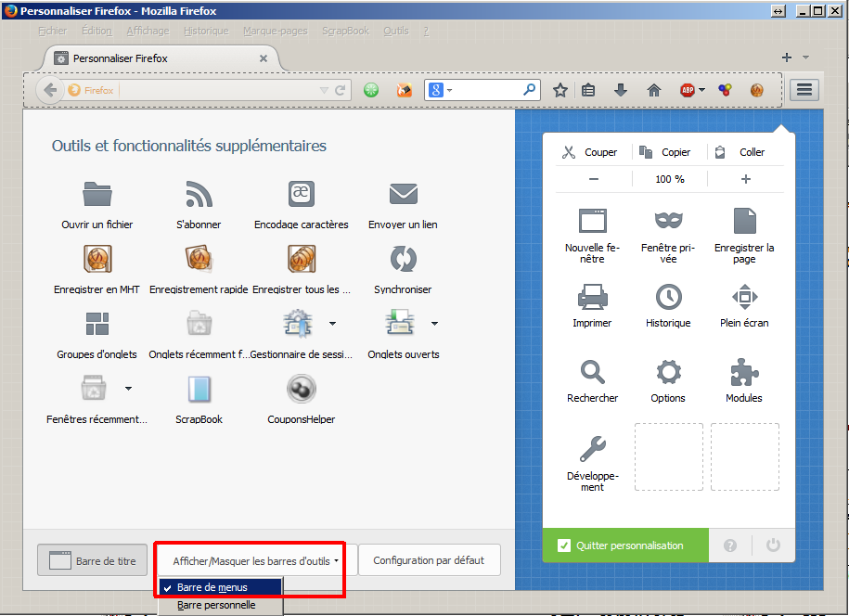Screen dimensions: 849x616
Task: Open the Marque-pages menu
Action: (x=275, y=31)
